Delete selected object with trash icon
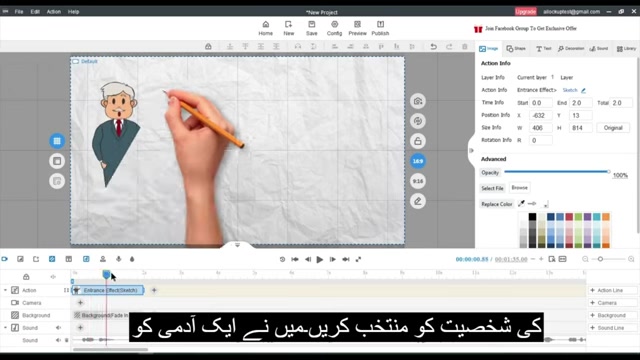The image size is (640, 360). pyautogui.click(x=464, y=47)
